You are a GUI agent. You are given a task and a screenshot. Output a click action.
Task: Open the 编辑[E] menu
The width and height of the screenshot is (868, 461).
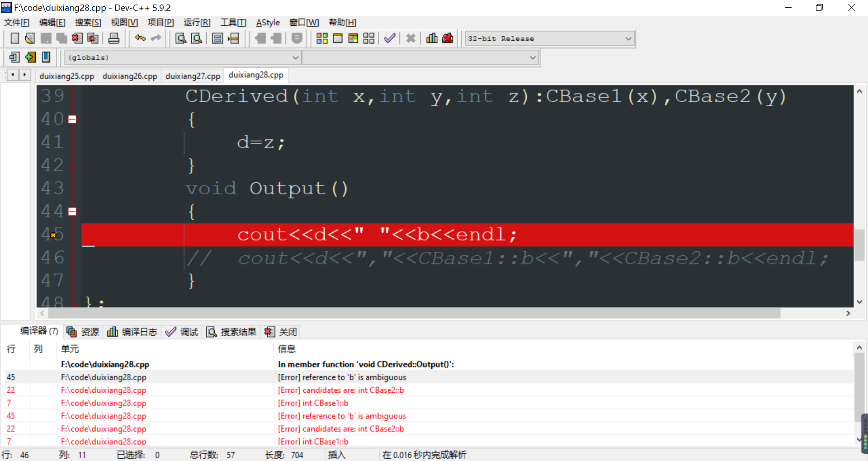point(52,23)
